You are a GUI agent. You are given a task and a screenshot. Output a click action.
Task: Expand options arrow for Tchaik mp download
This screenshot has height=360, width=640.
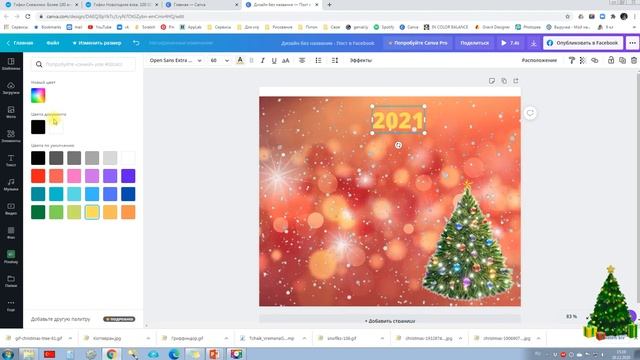[x=304, y=338]
